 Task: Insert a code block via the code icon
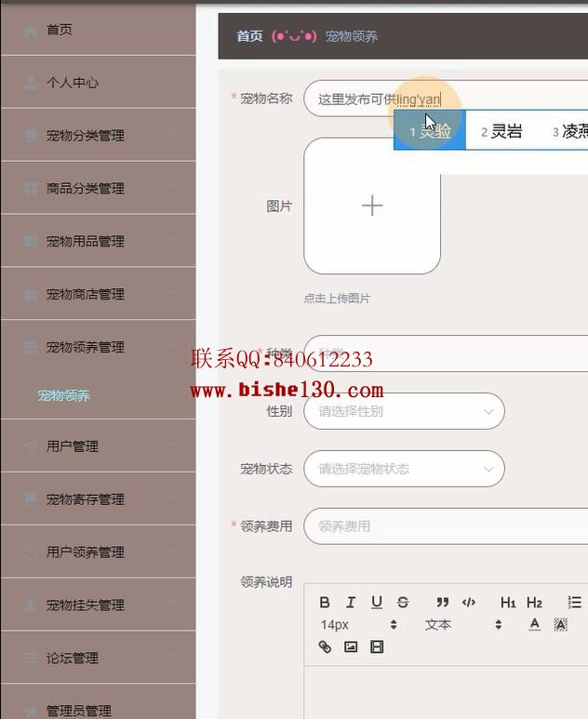point(468,602)
